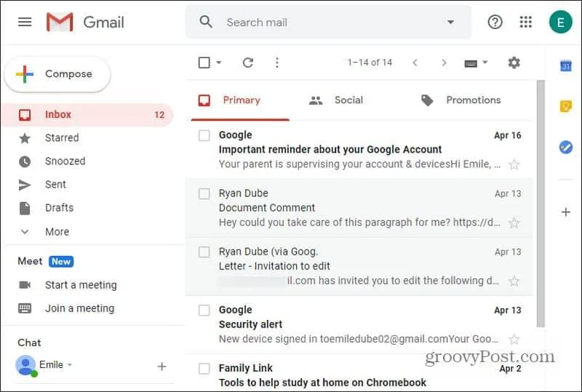Click the Search mail field

pos(329,22)
